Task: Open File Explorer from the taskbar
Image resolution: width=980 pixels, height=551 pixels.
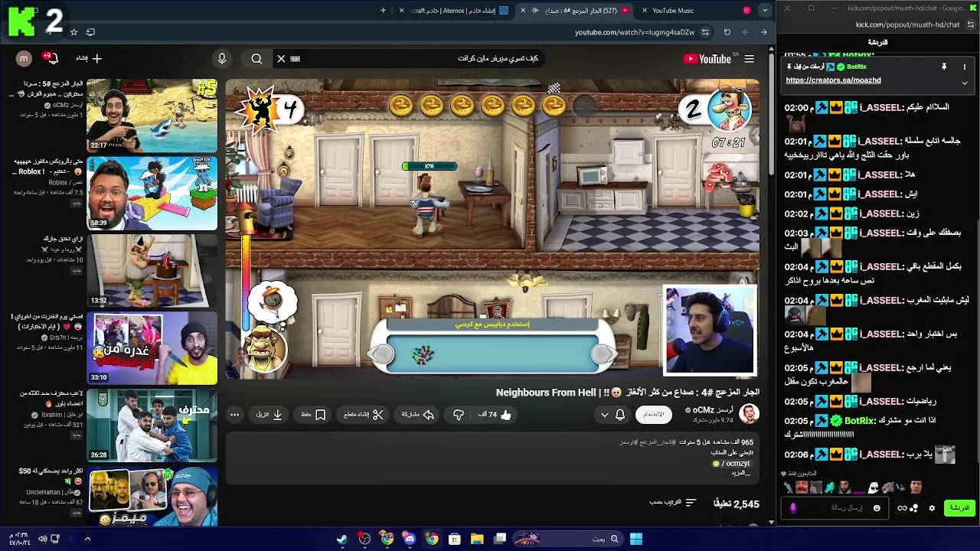Action: 477,539
